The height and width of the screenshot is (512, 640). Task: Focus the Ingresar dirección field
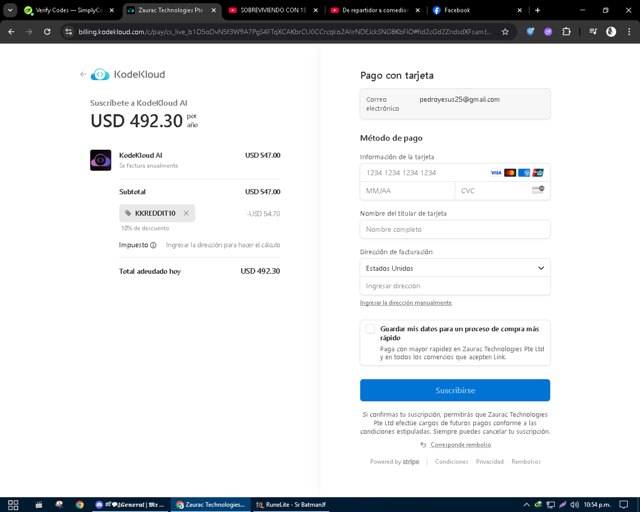(455, 286)
